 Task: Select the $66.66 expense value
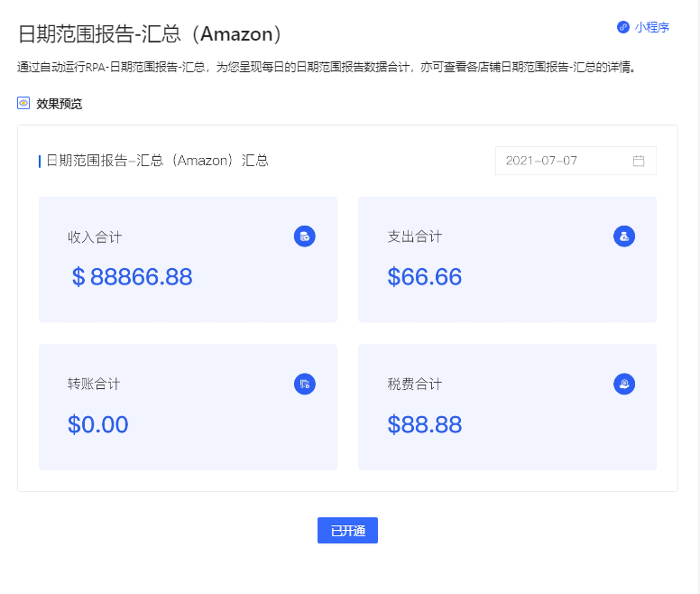425,276
